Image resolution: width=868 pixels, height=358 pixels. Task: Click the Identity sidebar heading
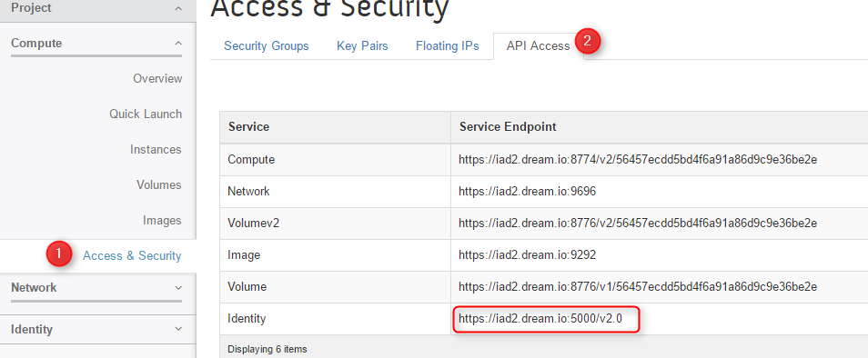(32, 329)
